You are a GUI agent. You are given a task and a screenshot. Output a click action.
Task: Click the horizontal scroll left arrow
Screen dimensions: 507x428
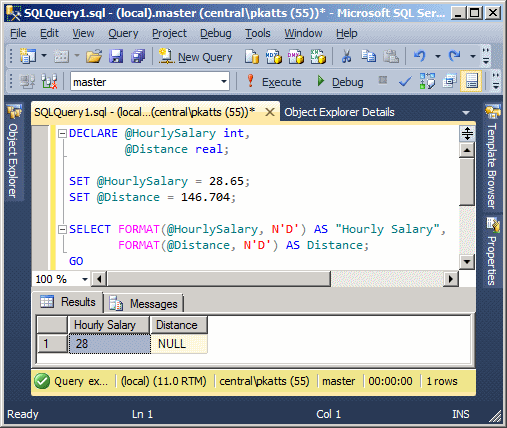point(99,279)
